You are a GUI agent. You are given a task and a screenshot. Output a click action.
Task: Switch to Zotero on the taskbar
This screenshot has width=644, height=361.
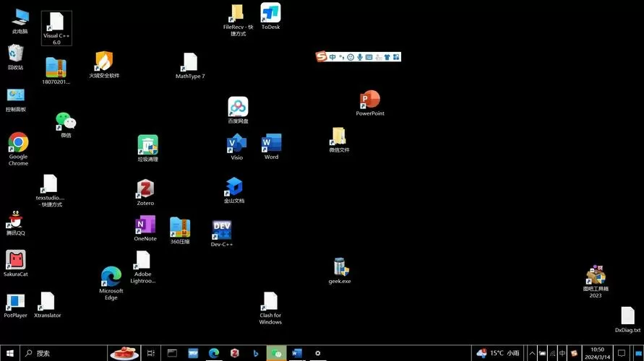pos(234,353)
